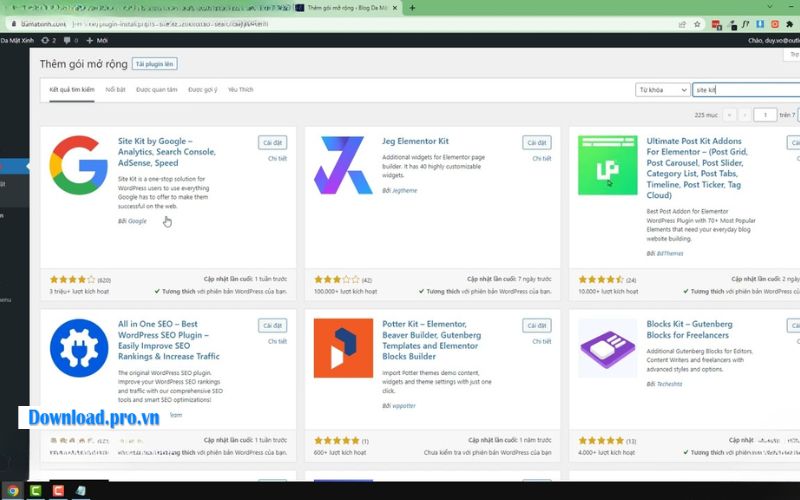Open the Potter Kit title link
This screenshot has width=800, height=500.
click(x=432, y=340)
